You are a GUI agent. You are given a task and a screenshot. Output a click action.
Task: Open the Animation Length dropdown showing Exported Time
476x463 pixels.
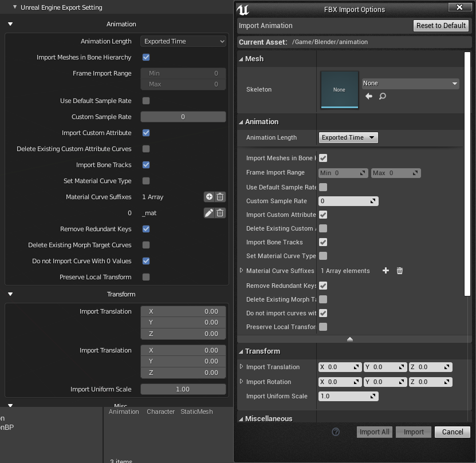coord(183,41)
